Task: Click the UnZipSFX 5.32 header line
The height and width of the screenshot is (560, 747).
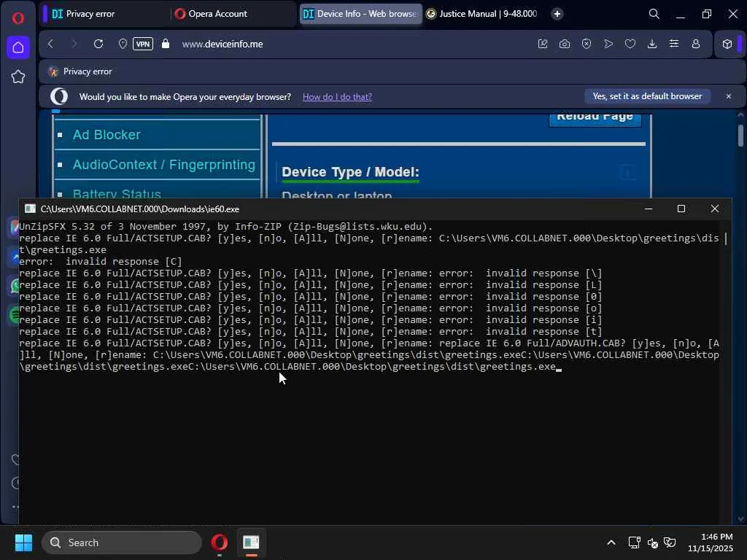Action: click(x=226, y=227)
